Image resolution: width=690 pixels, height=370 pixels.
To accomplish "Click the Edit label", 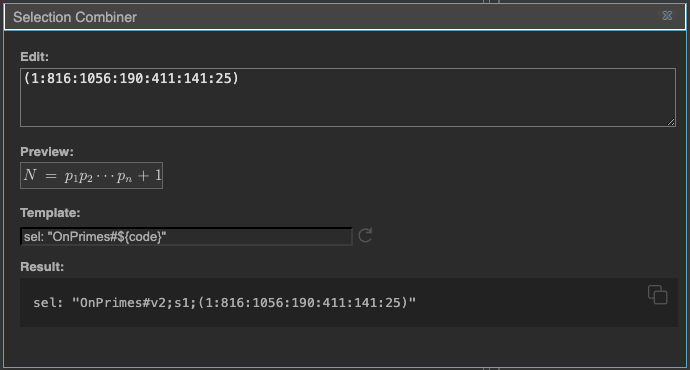I will pyautogui.click(x=34, y=57).
